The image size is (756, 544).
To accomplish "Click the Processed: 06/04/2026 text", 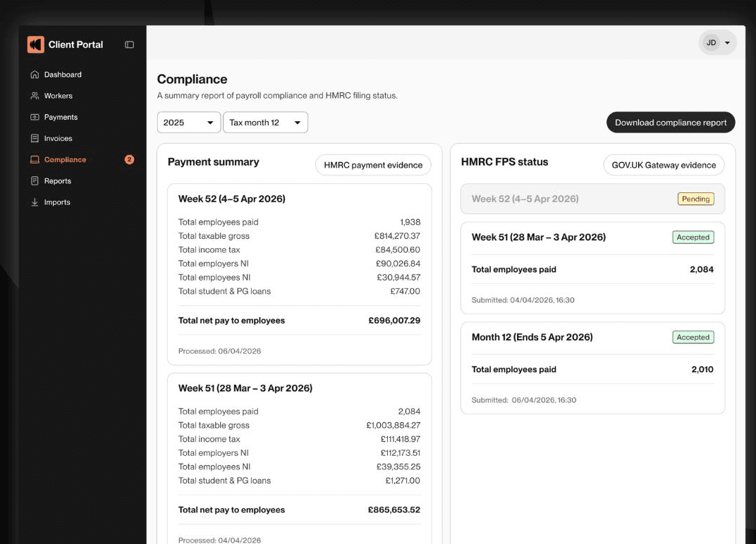I will click(x=219, y=351).
